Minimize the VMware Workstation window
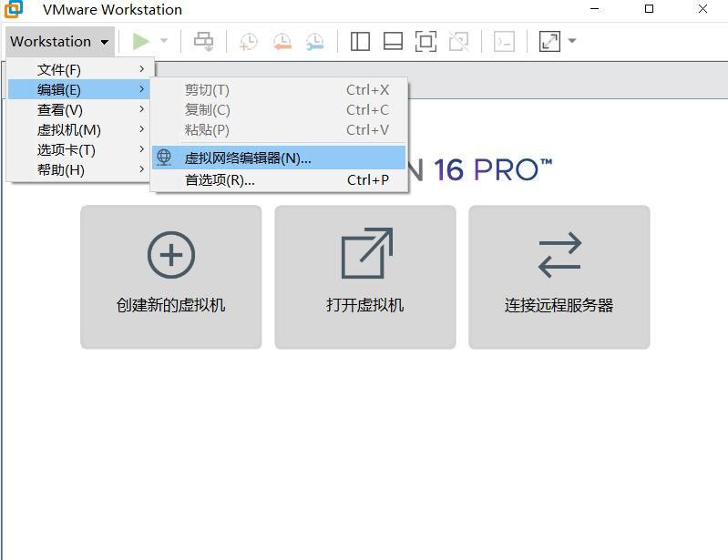The image size is (728, 560). click(594, 9)
